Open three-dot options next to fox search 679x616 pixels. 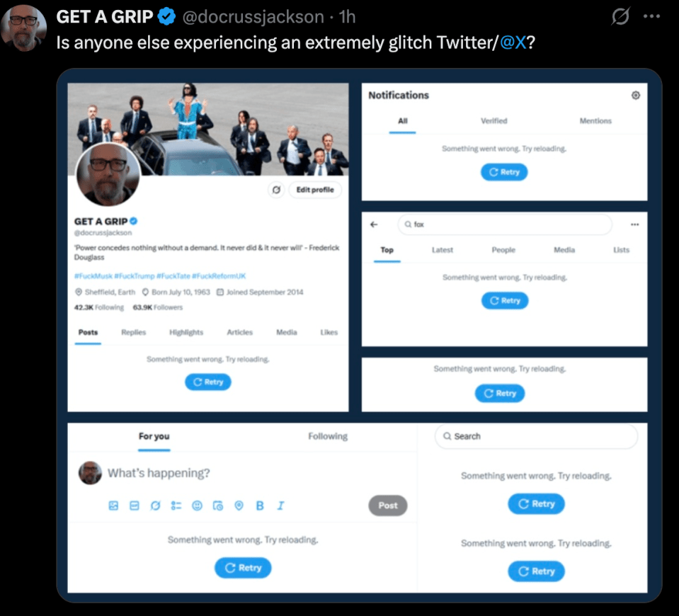(634, 224)
